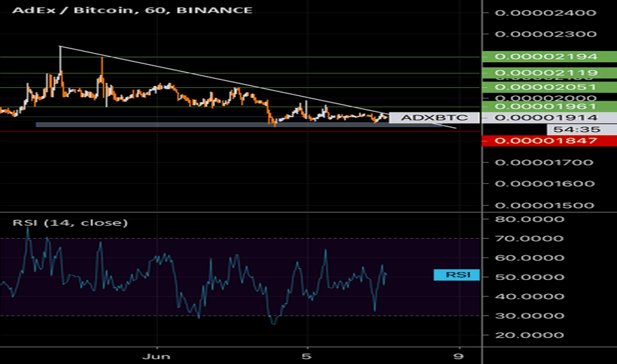Click the 0.00002194 green price label
Screen dimensions: 617x364
pyautogui.click(x=549, y=56)
